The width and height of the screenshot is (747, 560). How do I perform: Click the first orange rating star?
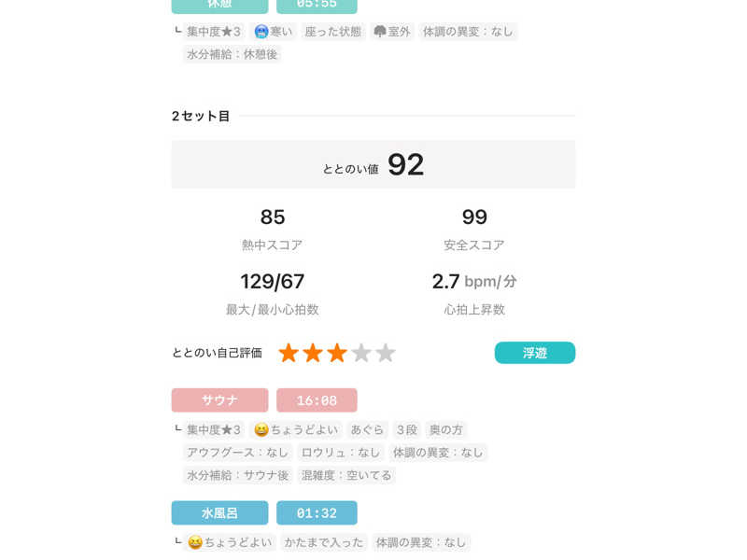point(289,353)
